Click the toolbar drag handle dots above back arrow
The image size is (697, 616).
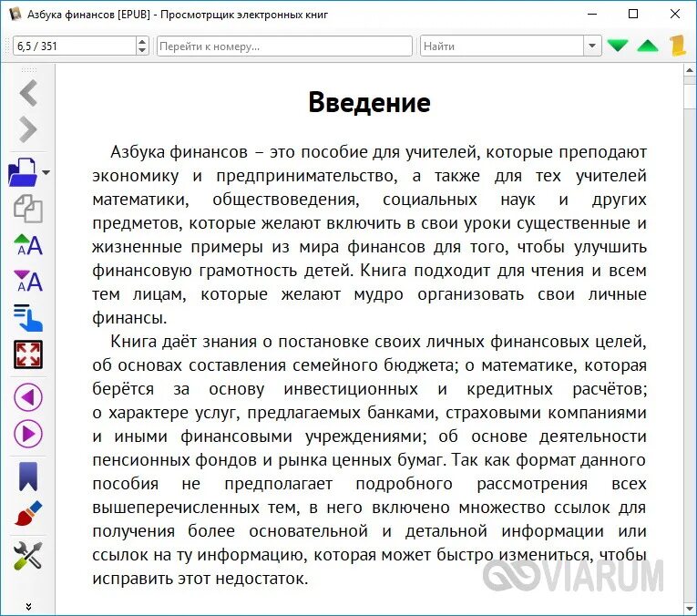coord(28,69)
